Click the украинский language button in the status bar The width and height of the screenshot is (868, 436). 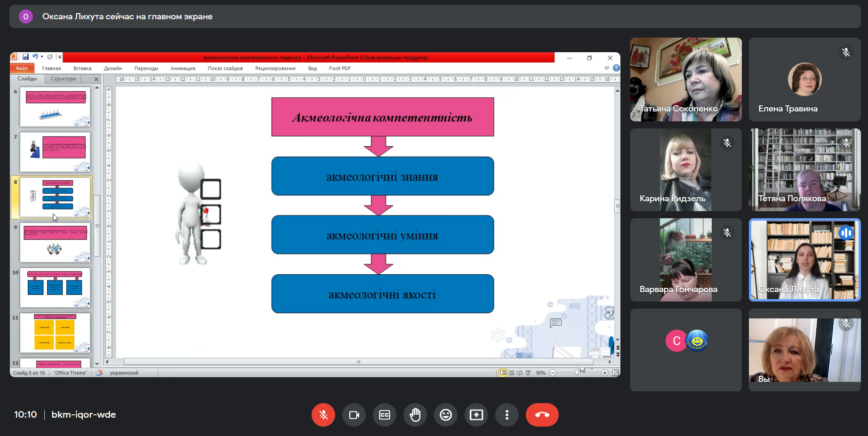tap(124, 373)
